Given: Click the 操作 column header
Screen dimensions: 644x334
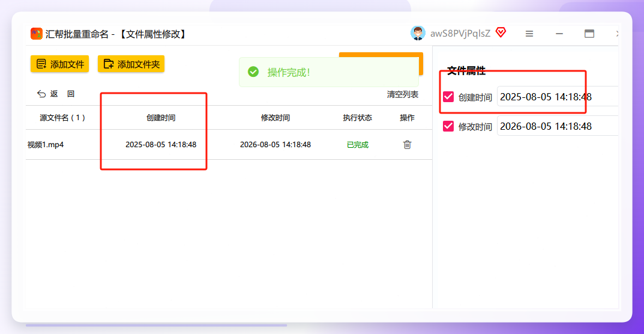Looking at the screenshot, I should (x=407, y=118).
